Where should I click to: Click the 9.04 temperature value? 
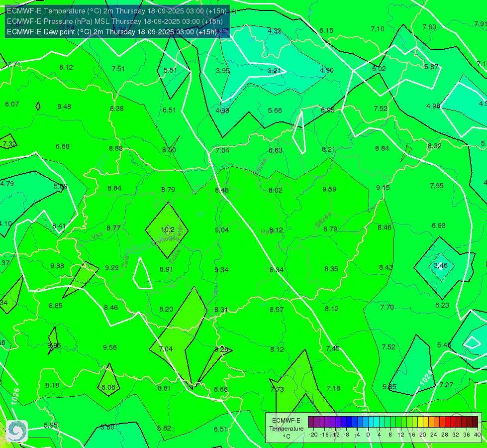point(222,230)
